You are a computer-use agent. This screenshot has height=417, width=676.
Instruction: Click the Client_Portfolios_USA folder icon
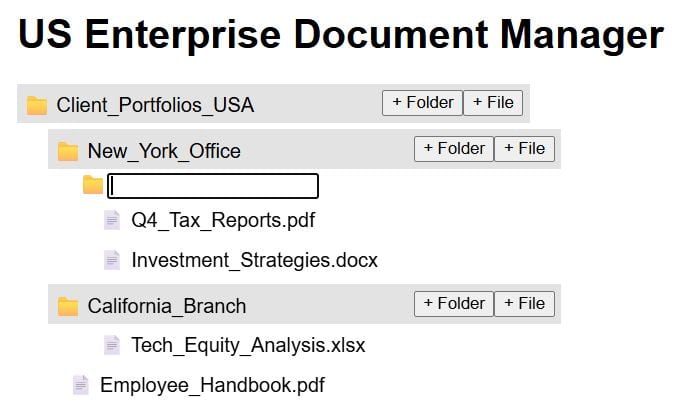point(37,105)
